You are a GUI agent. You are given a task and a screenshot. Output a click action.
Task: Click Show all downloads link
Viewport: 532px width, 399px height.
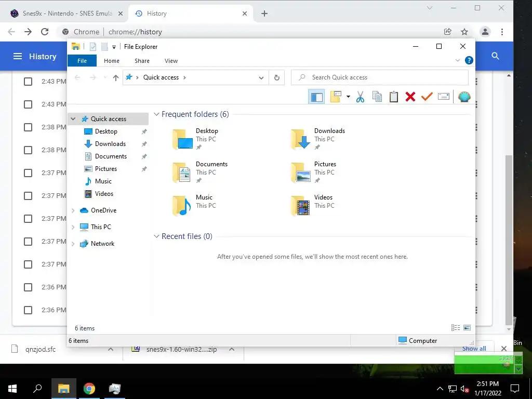(474, 349)
